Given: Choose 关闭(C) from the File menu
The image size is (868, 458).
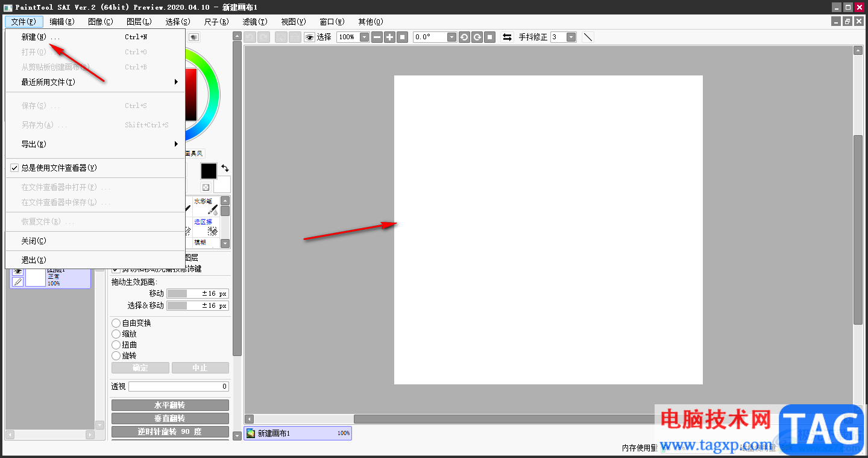Looking at the screenshot, I should point(95,241).
